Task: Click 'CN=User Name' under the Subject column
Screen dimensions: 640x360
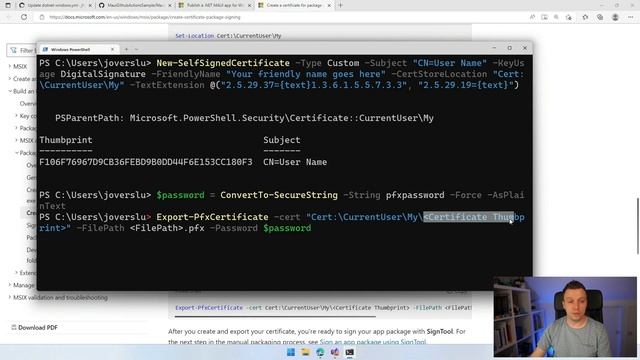Action: [x=295, y=162]
